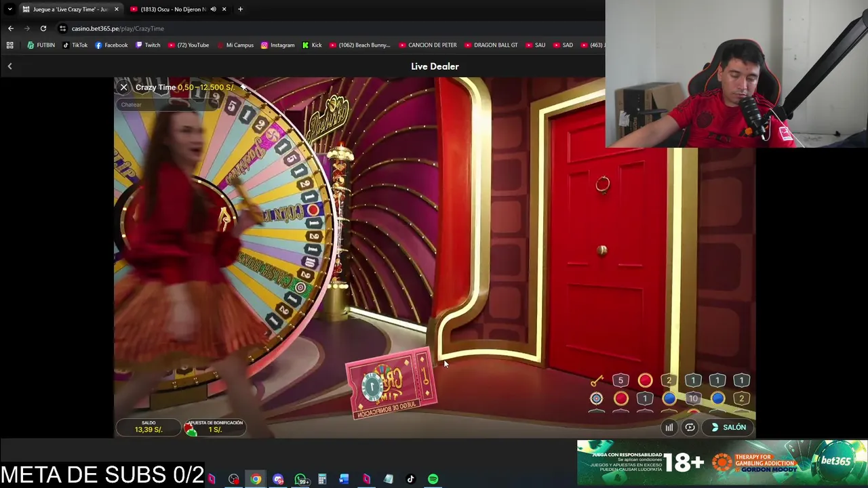Click the bet365 responsible gambling banner

pos(722,463)
